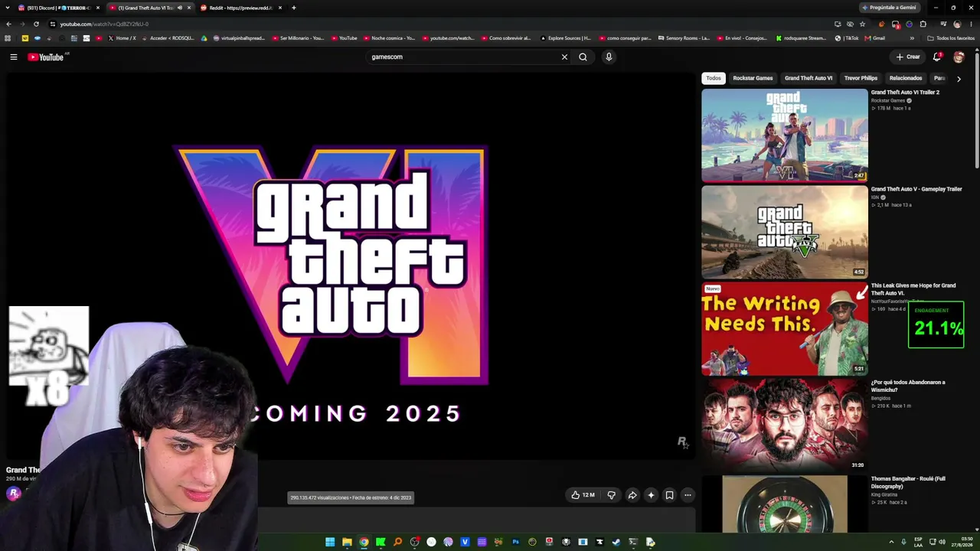Click the sparkle Ask button under the video
The image size is (980, 551).
coord(651,495)
